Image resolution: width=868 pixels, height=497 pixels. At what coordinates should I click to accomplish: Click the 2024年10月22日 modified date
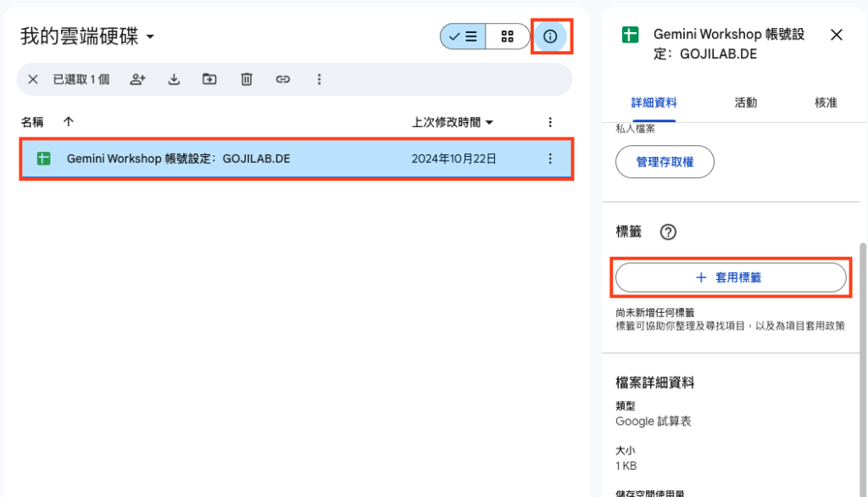pos(454,159)
